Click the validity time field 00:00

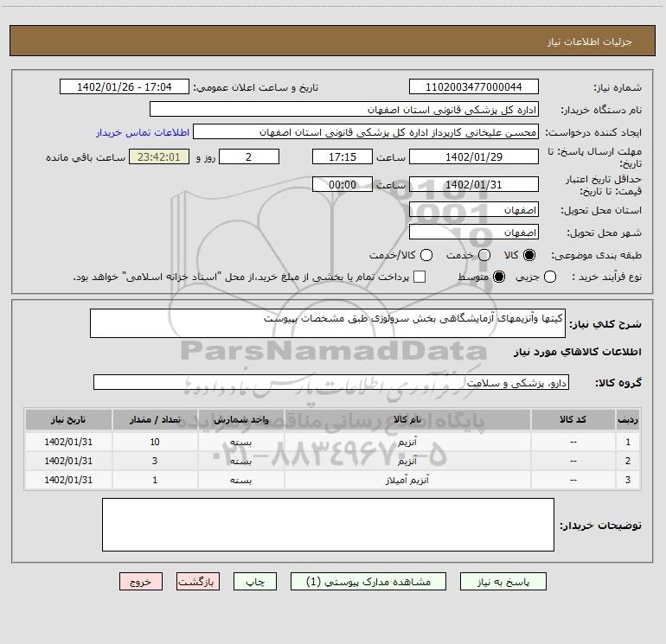(x=343, y=184)
